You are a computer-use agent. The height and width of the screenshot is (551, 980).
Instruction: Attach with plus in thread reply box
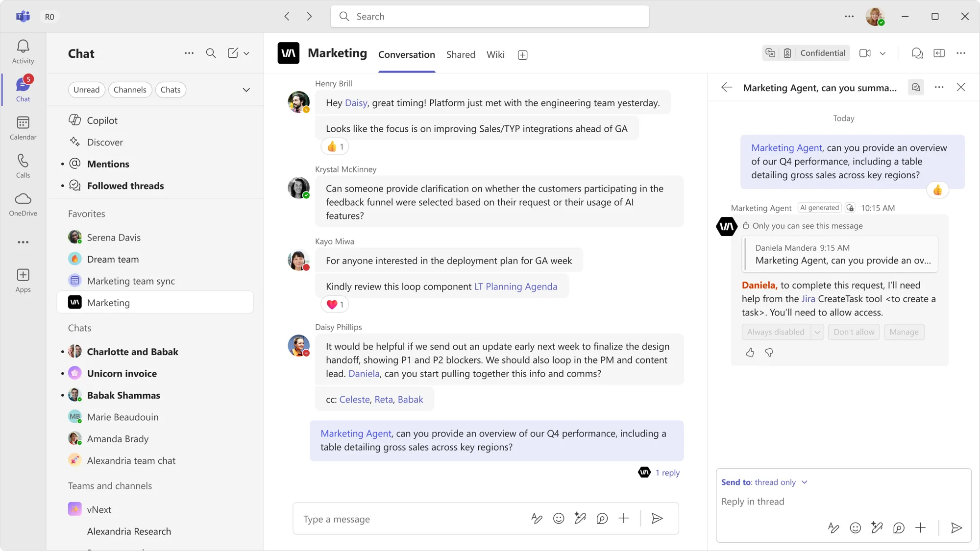921,527
